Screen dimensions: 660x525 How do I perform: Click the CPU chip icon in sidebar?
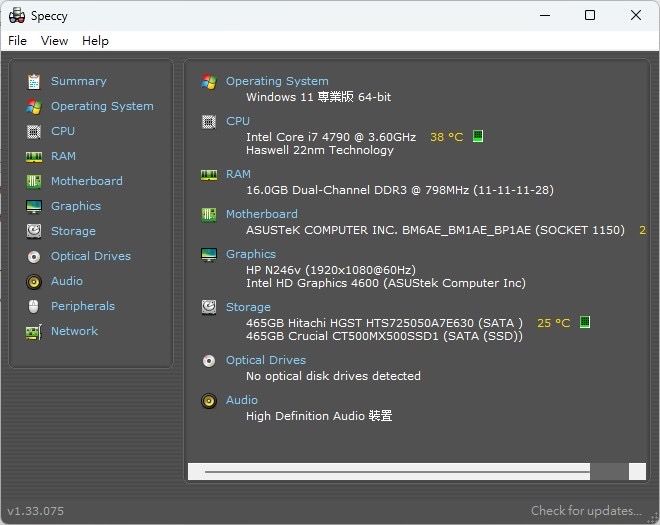(34, 131)
